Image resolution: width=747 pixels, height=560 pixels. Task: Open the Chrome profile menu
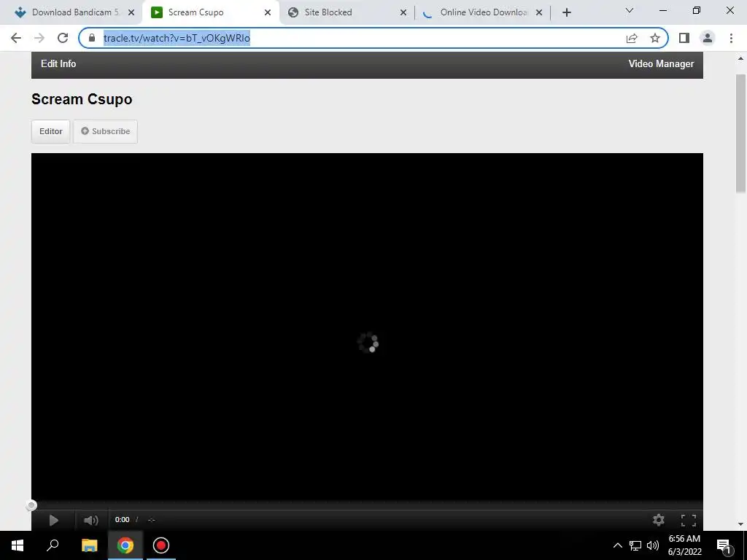click(x=708, y=38)
